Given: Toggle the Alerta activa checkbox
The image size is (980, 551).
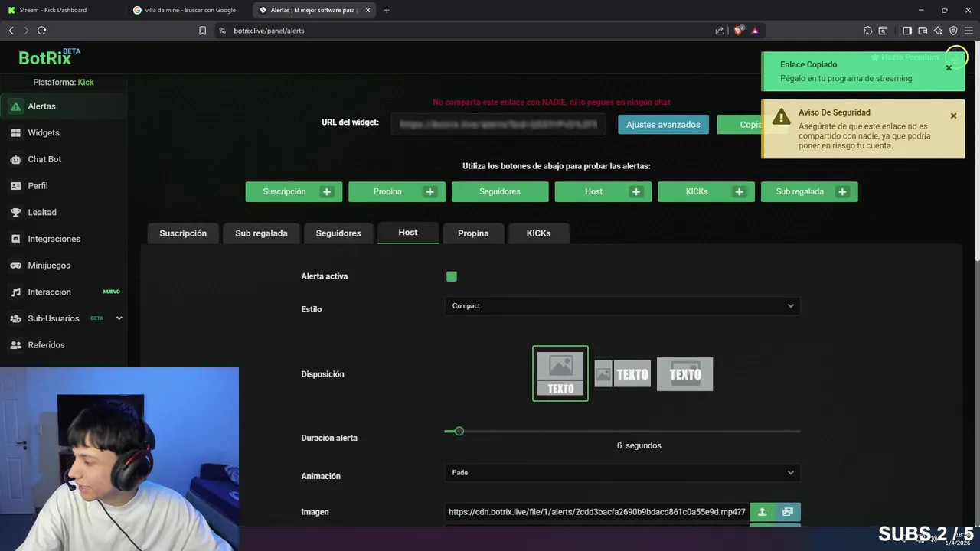Looking at the screenshot, I should [x=452, y=276].
